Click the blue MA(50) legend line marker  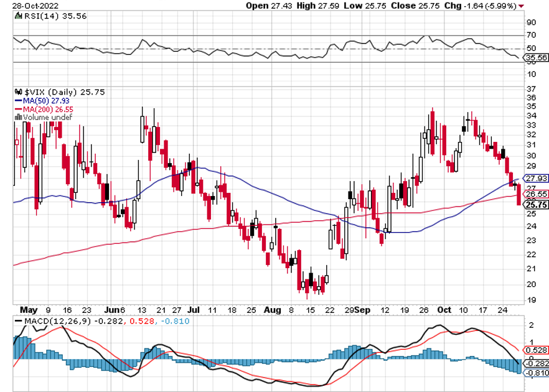click(16, 101)
